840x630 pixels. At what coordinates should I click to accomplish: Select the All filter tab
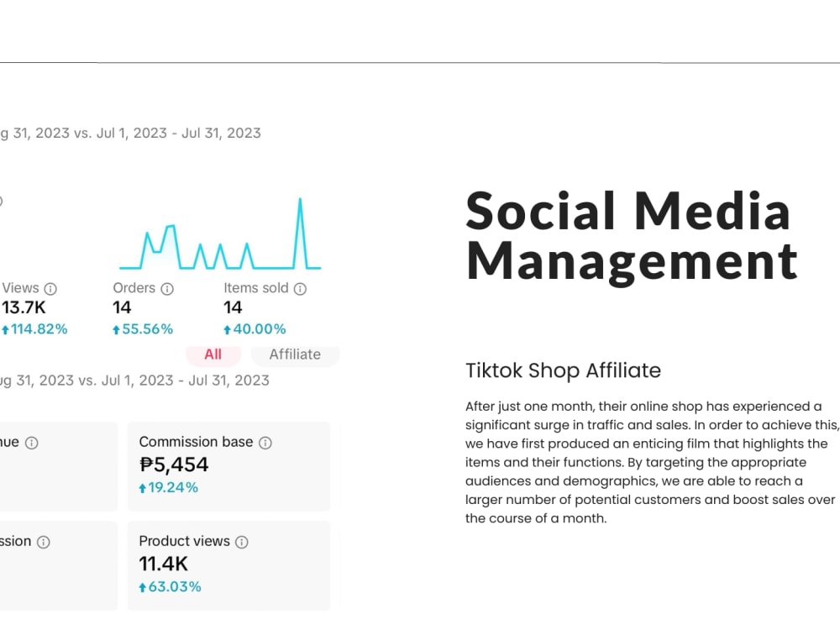pos(213,354)
